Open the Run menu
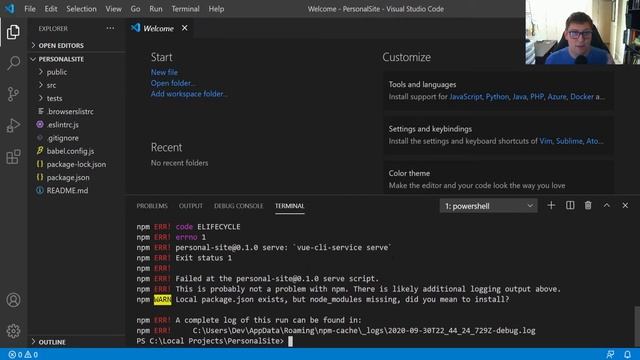The width and height of the screenshot is (640, 360). (156, 9)
